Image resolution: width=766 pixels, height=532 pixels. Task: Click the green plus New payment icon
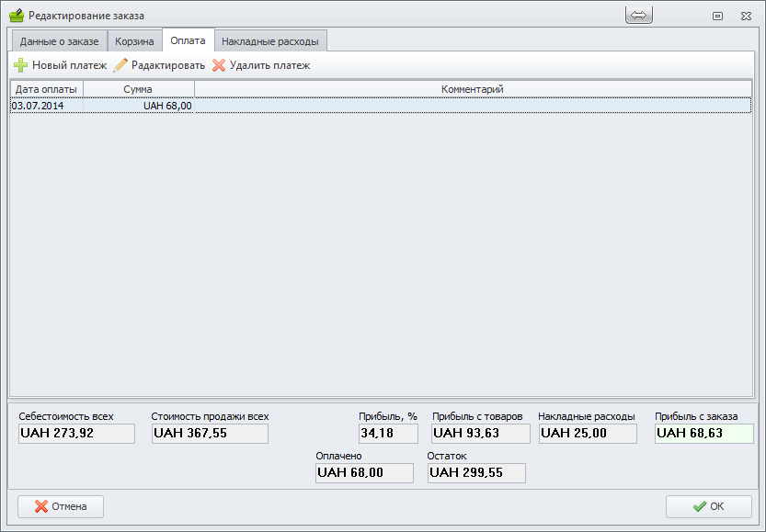(x=20, y=65)
